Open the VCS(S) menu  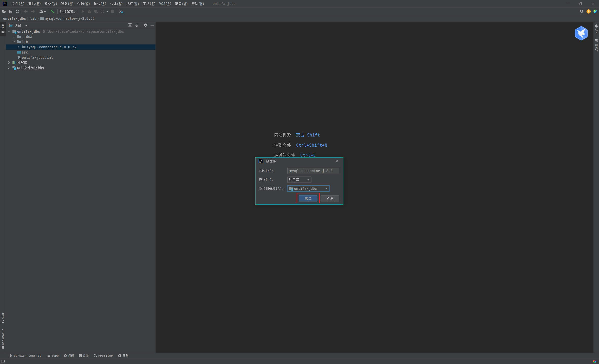click(x=165, y=4)
